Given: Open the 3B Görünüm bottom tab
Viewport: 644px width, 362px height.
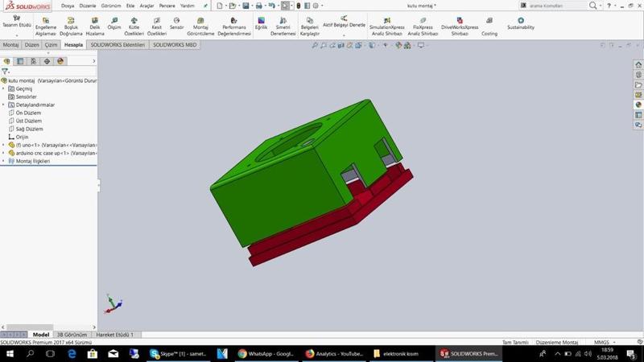Looking at the screenshot, I should tap(72, 335).
